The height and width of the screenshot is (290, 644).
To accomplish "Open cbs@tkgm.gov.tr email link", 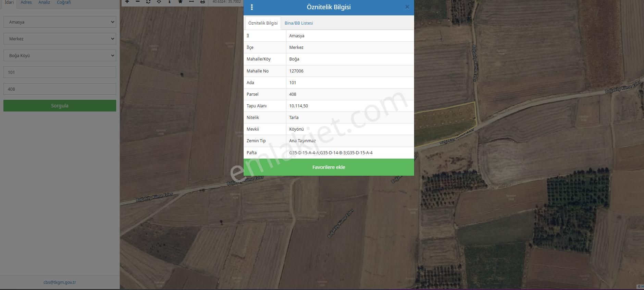I will (x=60, y=282).
